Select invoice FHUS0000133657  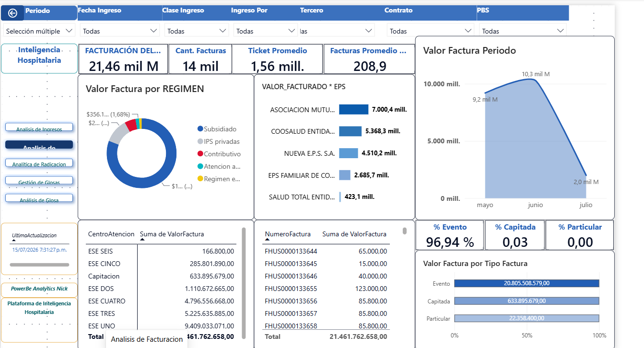[326, 313]
